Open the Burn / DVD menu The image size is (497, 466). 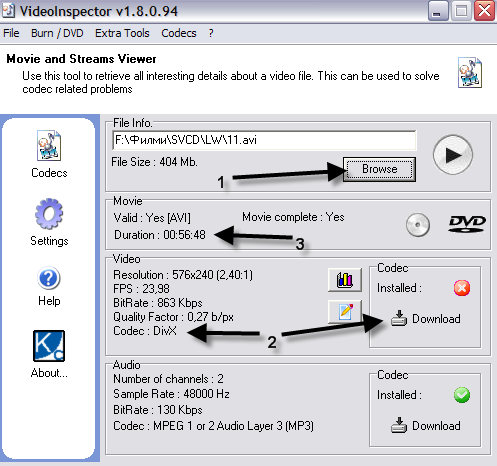coord(57,33)
